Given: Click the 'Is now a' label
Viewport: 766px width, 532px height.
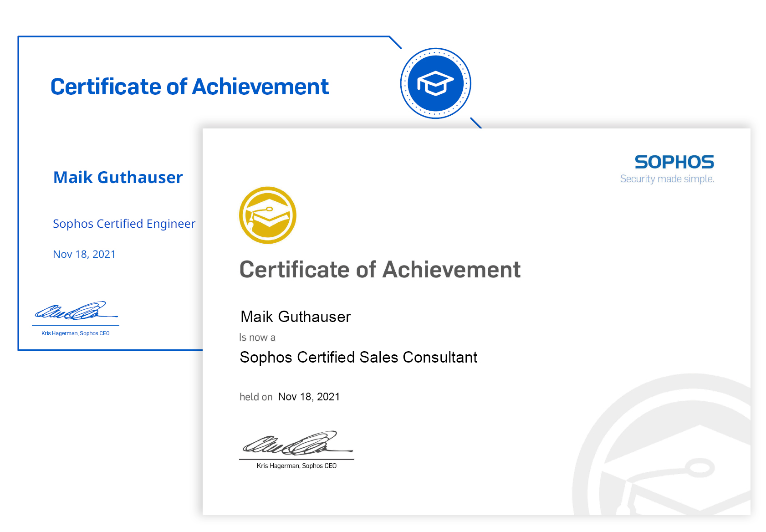Looking at the screenshot, I should pos(257,338).
